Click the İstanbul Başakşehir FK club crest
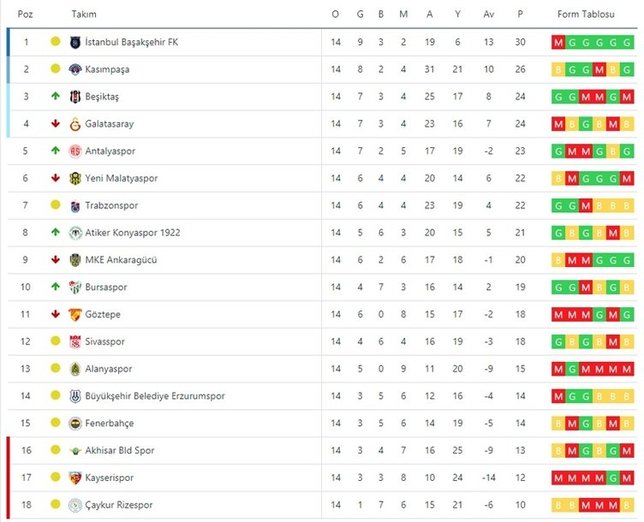644x522 pixels. pyautogui.click(x=76, y=42)
